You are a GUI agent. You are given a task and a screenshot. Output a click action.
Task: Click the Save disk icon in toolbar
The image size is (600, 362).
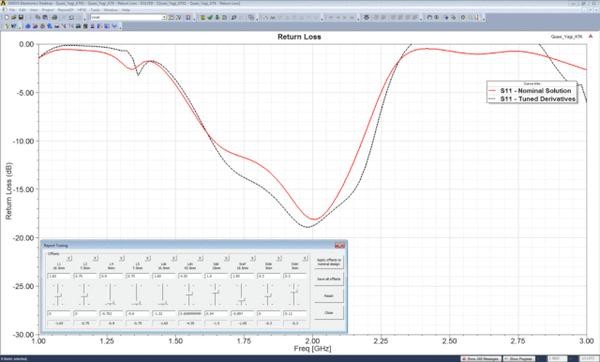pyautogui.click(x=21, y=18)
